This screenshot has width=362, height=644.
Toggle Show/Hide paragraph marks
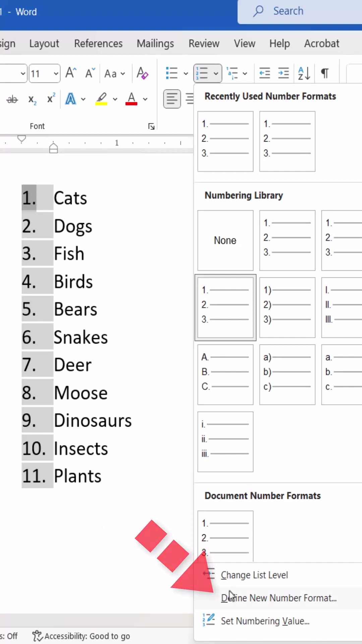(x=324, y=73)
